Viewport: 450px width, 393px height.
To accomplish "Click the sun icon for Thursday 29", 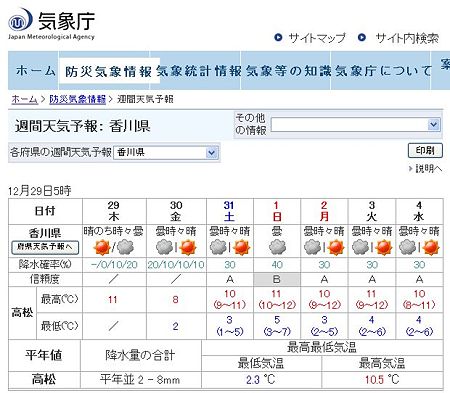I will click(x=102, y=247).
